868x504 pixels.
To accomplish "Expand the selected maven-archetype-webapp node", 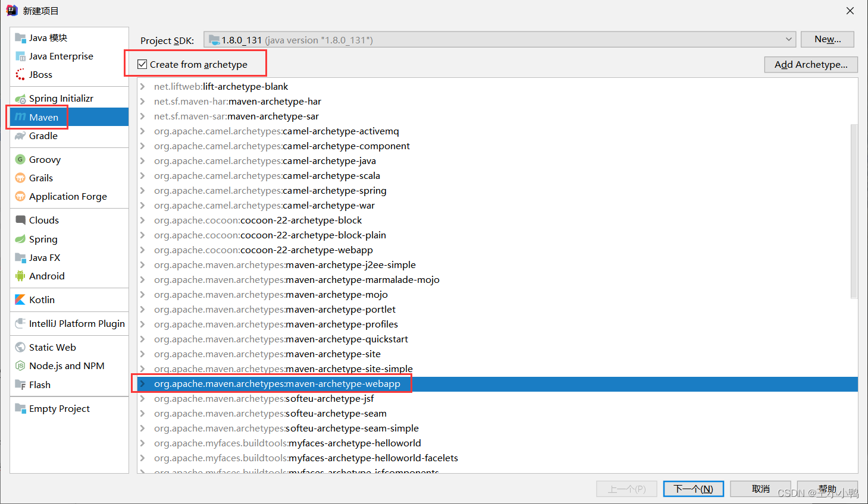I will coord(143,384).
